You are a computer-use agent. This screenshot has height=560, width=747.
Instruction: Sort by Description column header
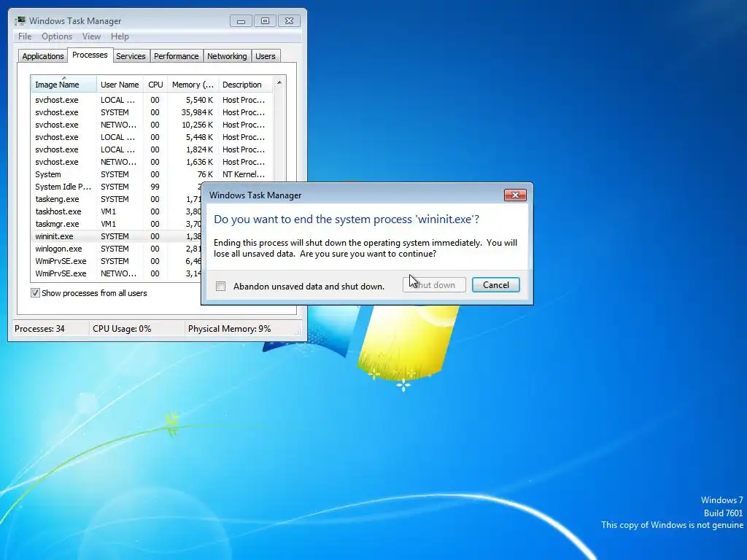(245, 85)
